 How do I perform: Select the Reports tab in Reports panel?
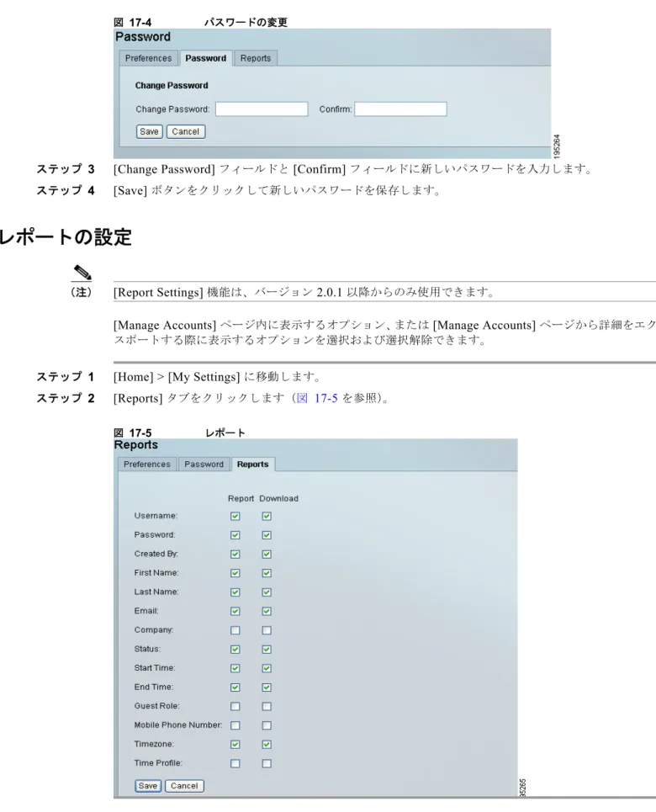[x=252, y=464]
